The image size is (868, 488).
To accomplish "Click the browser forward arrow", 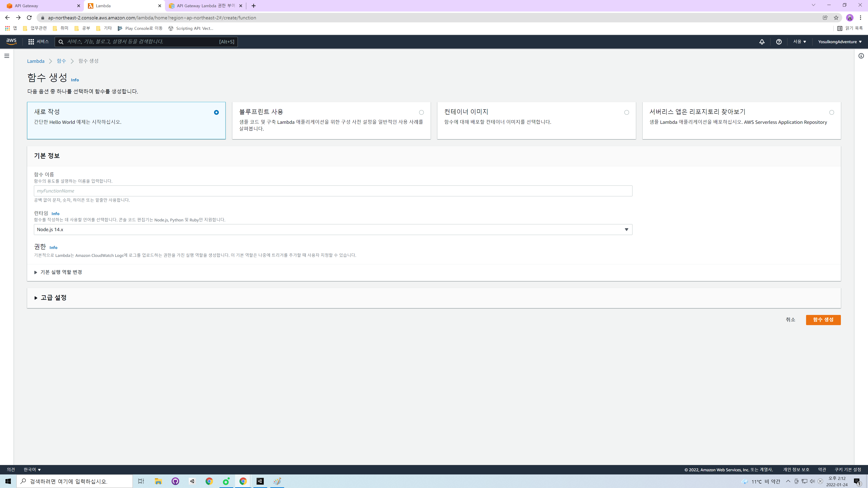I will (18, 18).
